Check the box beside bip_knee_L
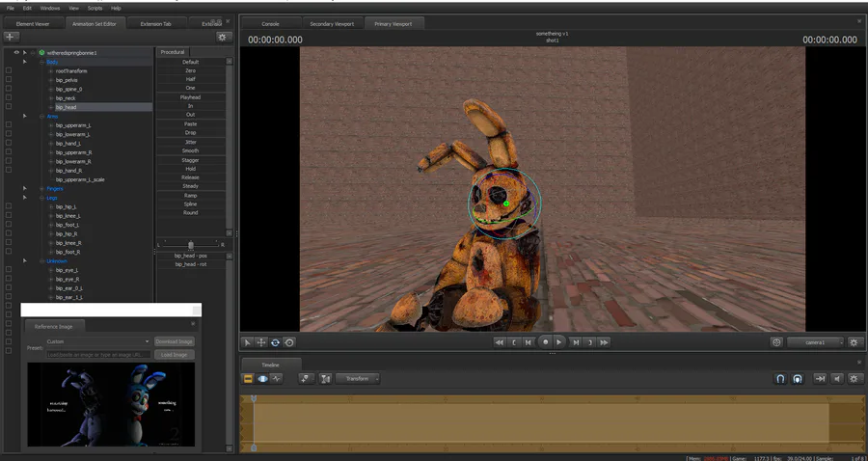Screen dimensions: 868x461 [9, 215]
